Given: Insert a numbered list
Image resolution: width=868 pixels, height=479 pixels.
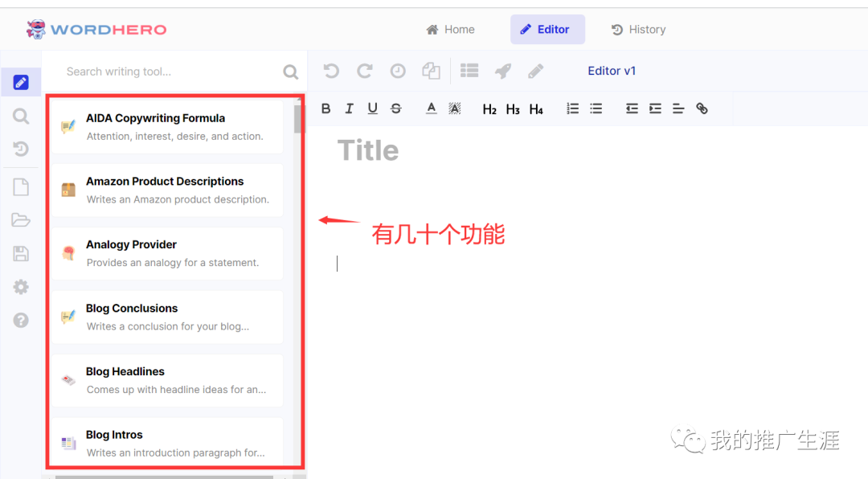Looking at the screenshot, I should 572,108.
